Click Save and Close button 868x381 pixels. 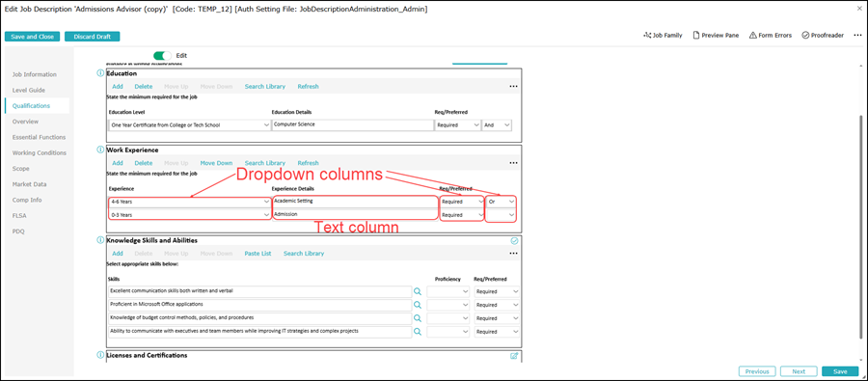32,37
